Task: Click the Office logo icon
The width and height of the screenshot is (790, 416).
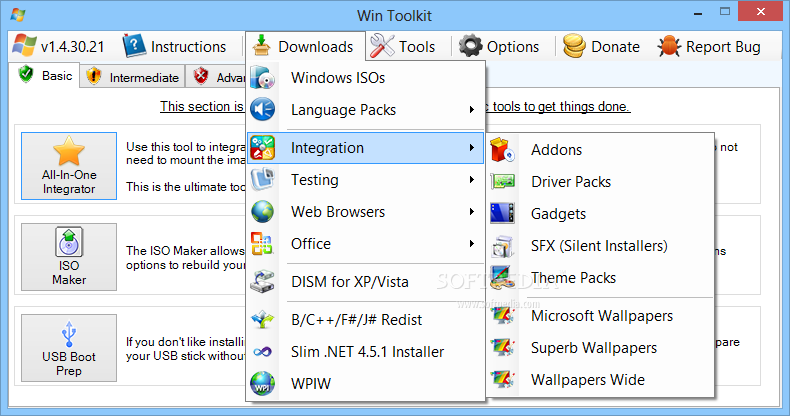Action: [x=262, y=243]
